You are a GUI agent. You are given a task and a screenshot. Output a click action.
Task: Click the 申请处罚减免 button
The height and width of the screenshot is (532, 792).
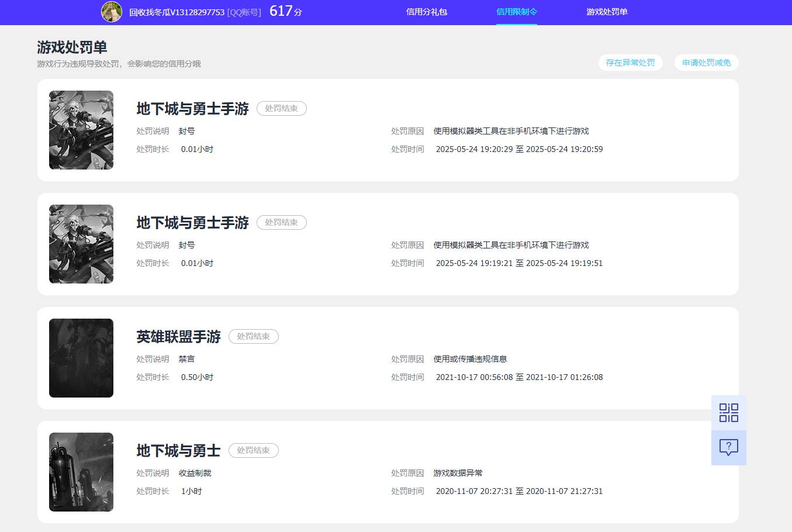pyautogui.click(x=706, y=63)
